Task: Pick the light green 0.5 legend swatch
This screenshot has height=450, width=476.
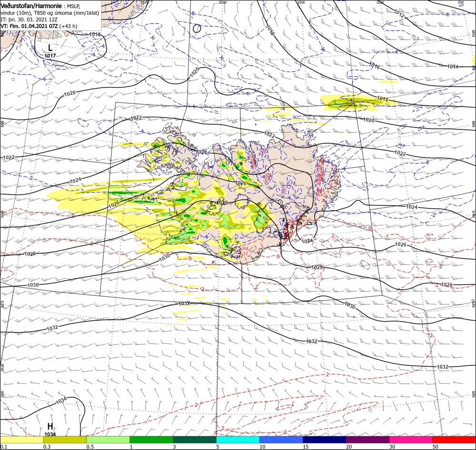Action: [x=108, y=440]
